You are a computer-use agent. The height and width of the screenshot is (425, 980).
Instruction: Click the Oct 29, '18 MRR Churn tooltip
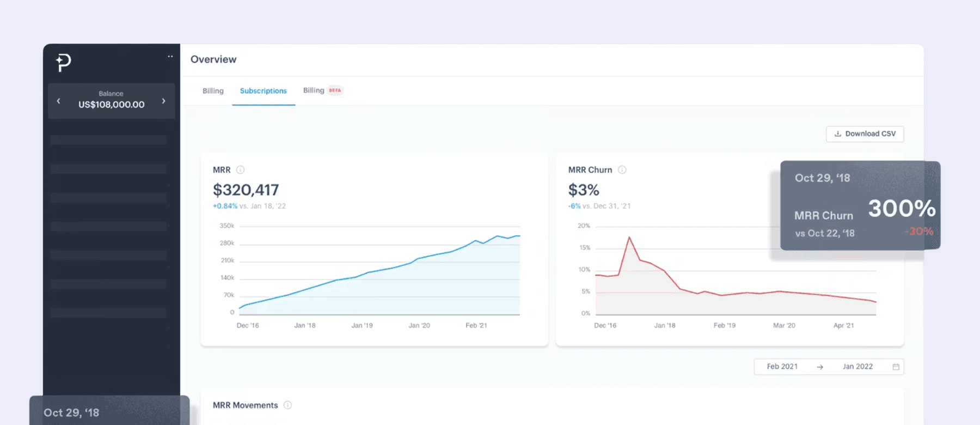(860, 205)
